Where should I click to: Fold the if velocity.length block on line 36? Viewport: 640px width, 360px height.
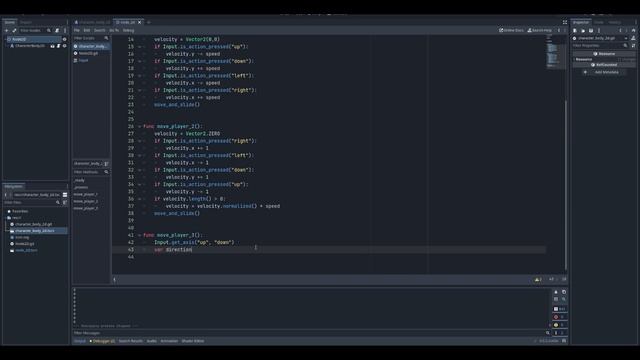pyautogui.click(x=139, y=199)
